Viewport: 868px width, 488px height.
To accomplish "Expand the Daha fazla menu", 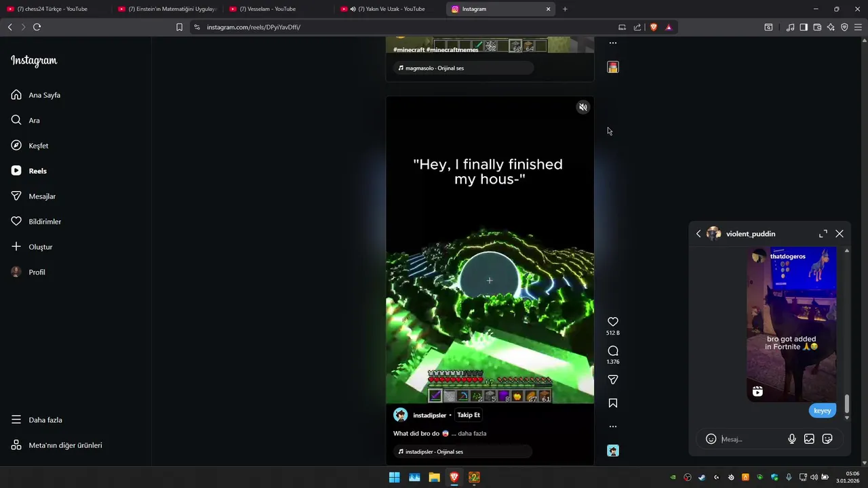I will pyautogui.click(x=37, y=420).
